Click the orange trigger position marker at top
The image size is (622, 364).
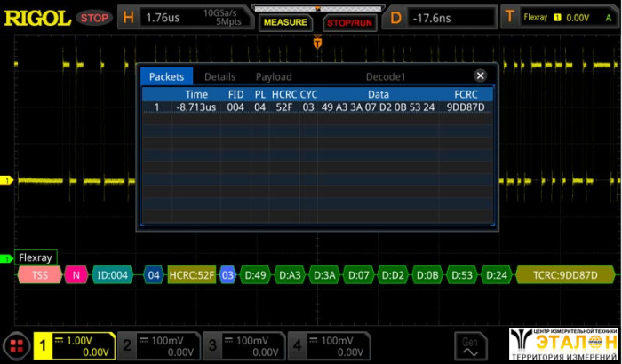317,42
